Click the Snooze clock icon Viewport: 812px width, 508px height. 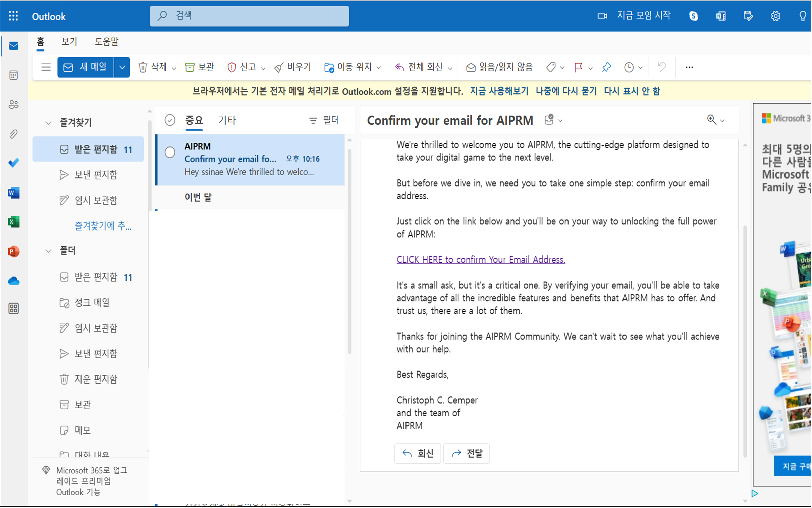pyautogui.click(x=629, y=67)
